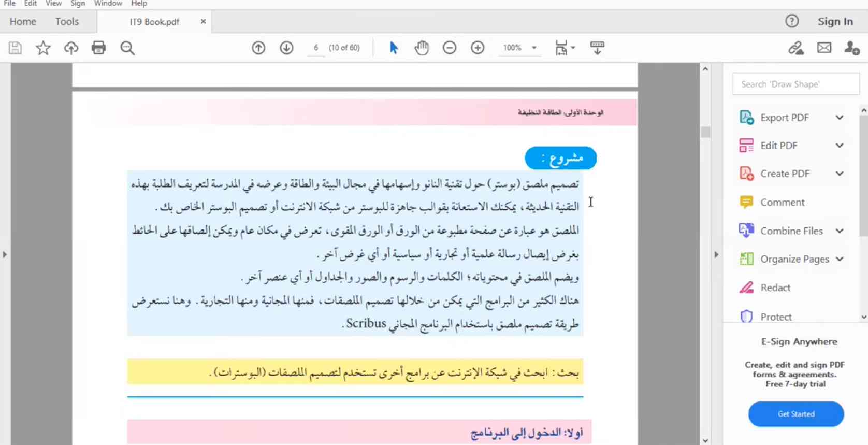Expand Create PDF options

click(840, 174)
